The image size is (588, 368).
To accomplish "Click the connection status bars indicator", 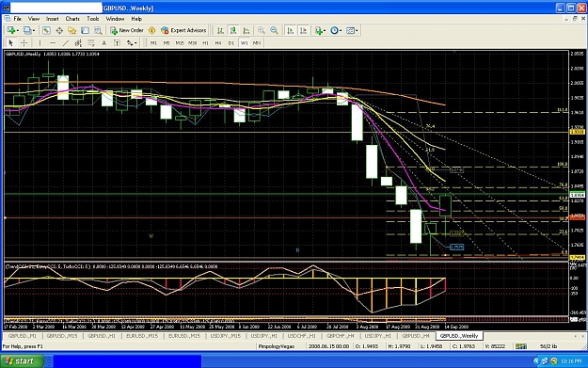I will coord(521,346).
